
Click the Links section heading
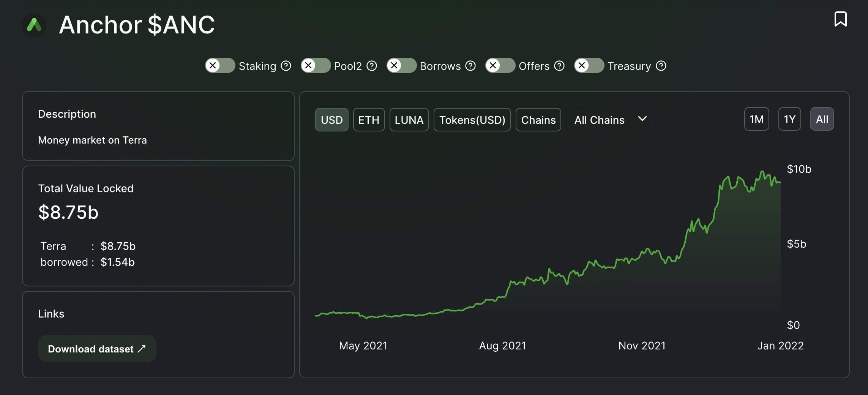(x=51, y=314)
